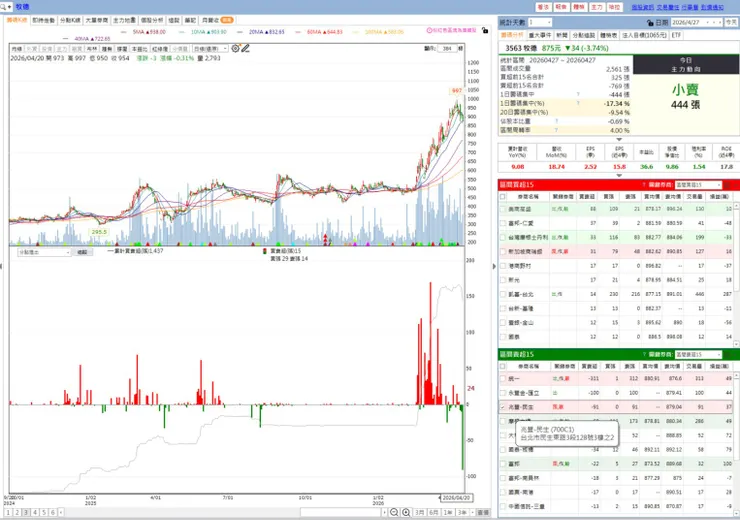This screenshot has width=740, height=520.
Task: Switch to the 分點K線 tab
Action: pos(70,20)
